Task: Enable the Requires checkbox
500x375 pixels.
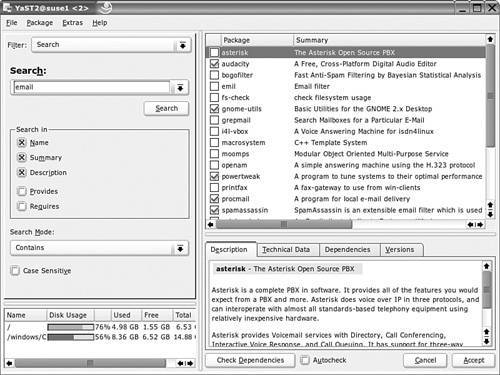Action: (22, 206)
